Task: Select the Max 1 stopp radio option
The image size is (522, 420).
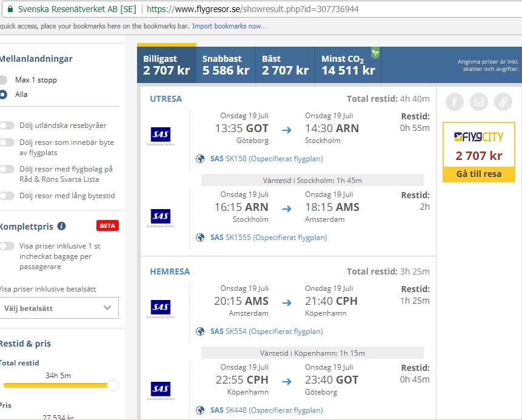Action: (x=4, y=80)
